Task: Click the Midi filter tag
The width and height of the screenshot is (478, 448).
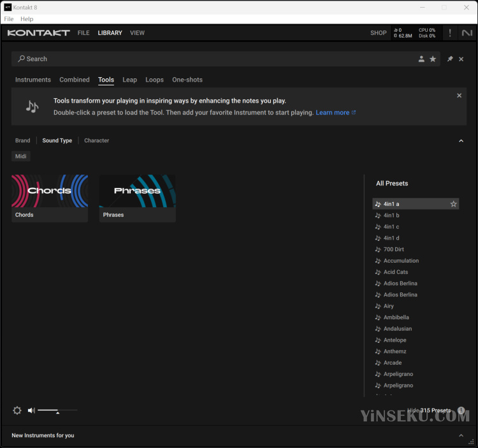Action: point(21,157)
